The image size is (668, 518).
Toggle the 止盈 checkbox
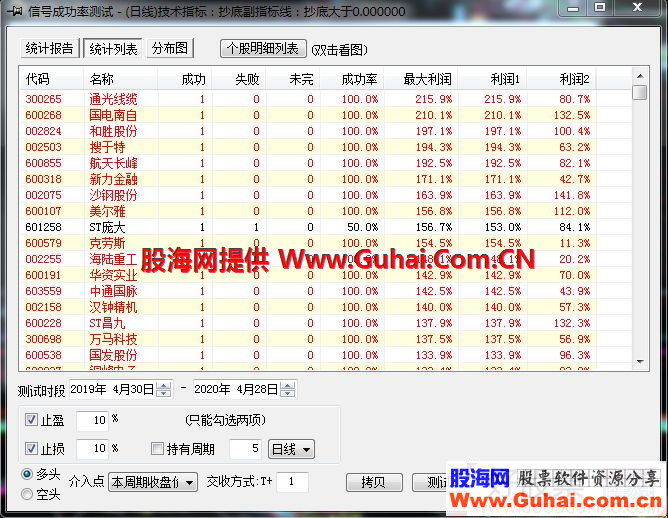click(31, 420)
